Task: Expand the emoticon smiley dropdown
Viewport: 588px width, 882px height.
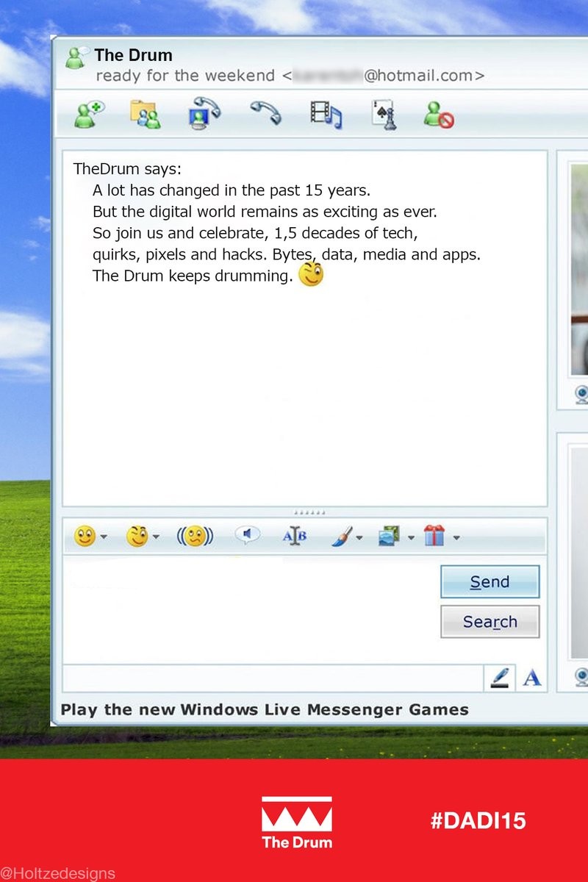Action: coord(104,538)
